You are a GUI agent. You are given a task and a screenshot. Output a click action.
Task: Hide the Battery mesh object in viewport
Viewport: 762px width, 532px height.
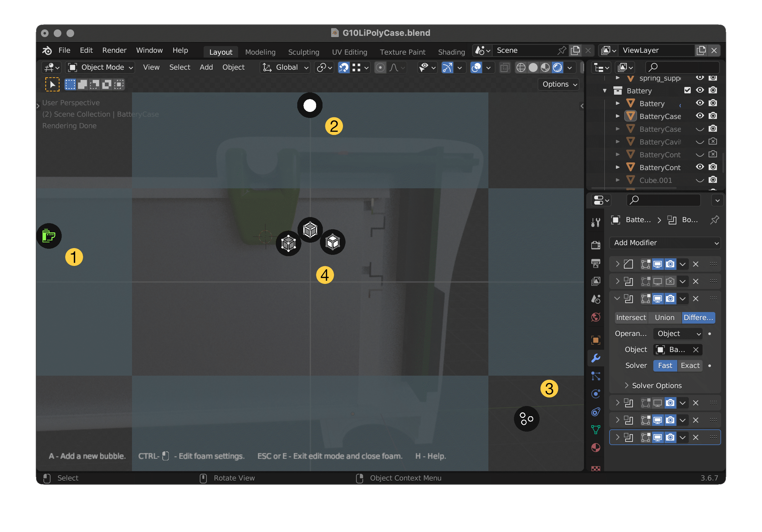click(700, 103)
